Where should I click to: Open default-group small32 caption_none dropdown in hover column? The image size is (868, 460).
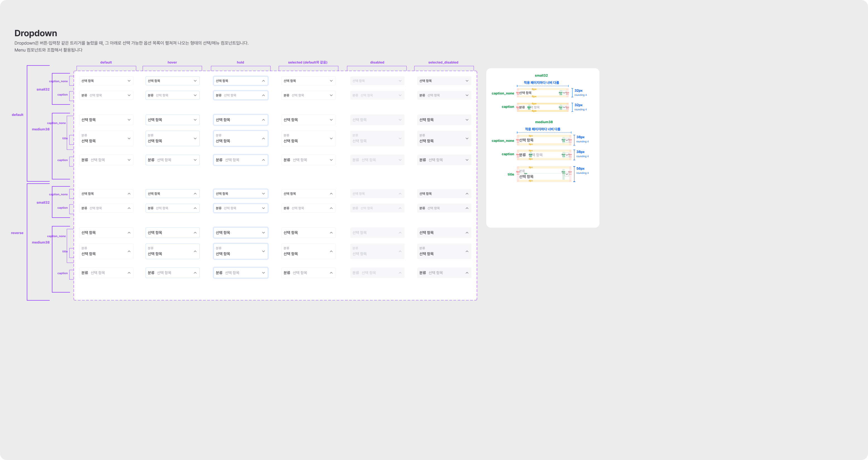point(173,81)
